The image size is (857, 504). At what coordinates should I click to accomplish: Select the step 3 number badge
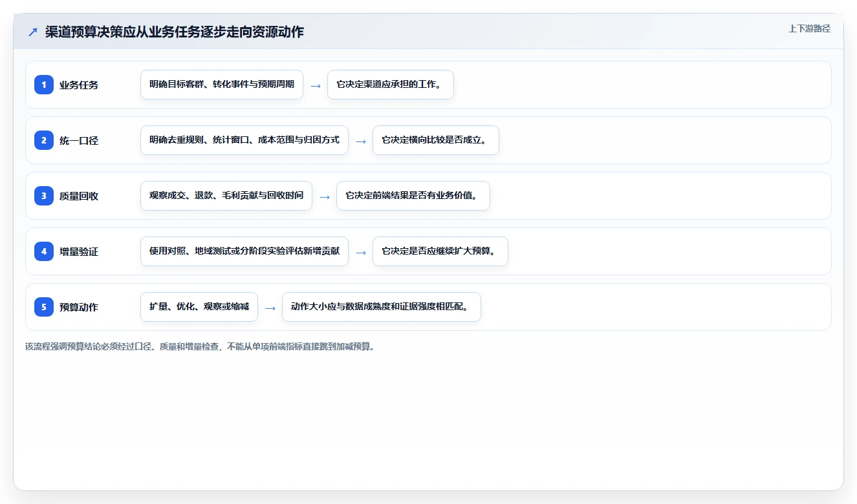click(44, 196)
